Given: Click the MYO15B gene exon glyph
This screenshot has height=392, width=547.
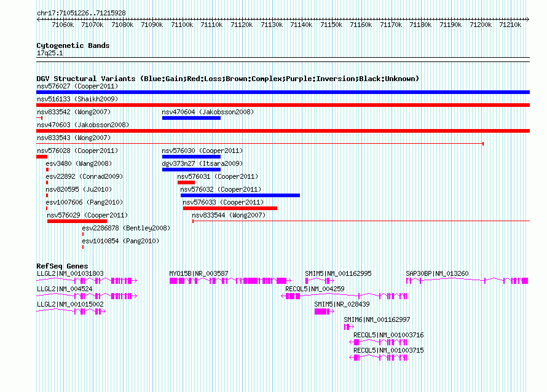Looking at the screenshot, I should [x=230, y=281].
